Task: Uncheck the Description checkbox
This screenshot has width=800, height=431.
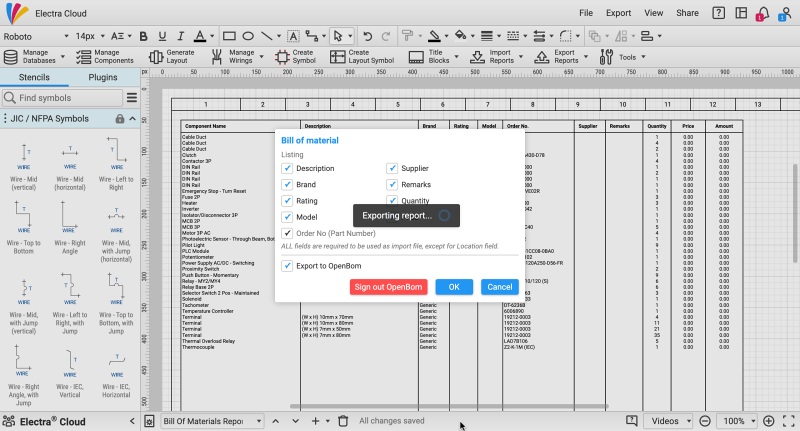Action: pyautogui.click(x=287, y=168)
